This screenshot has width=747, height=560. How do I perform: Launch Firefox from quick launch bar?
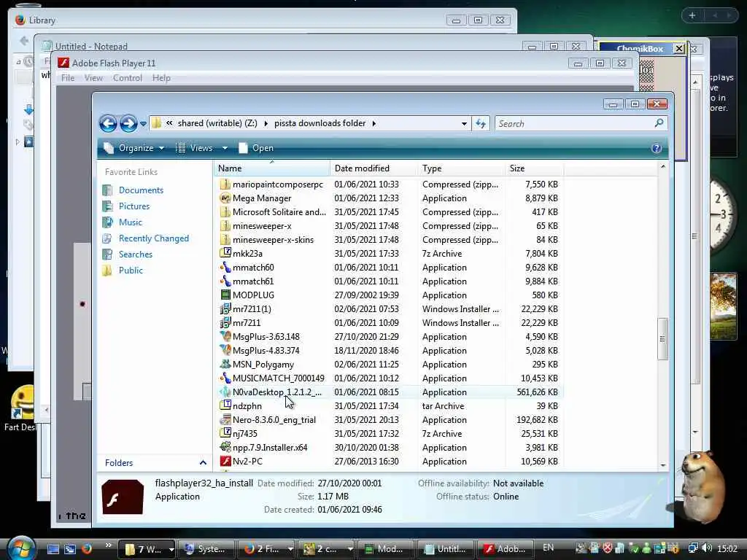tap(87, 549)
